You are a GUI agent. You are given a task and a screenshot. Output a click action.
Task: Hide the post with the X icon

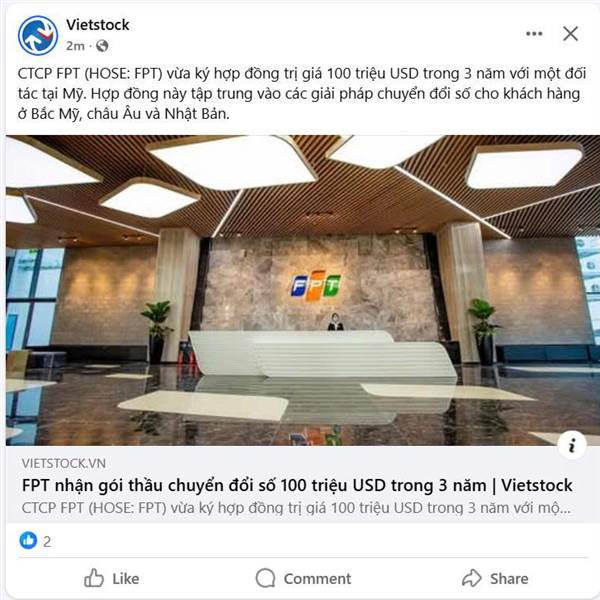[570, 34]
